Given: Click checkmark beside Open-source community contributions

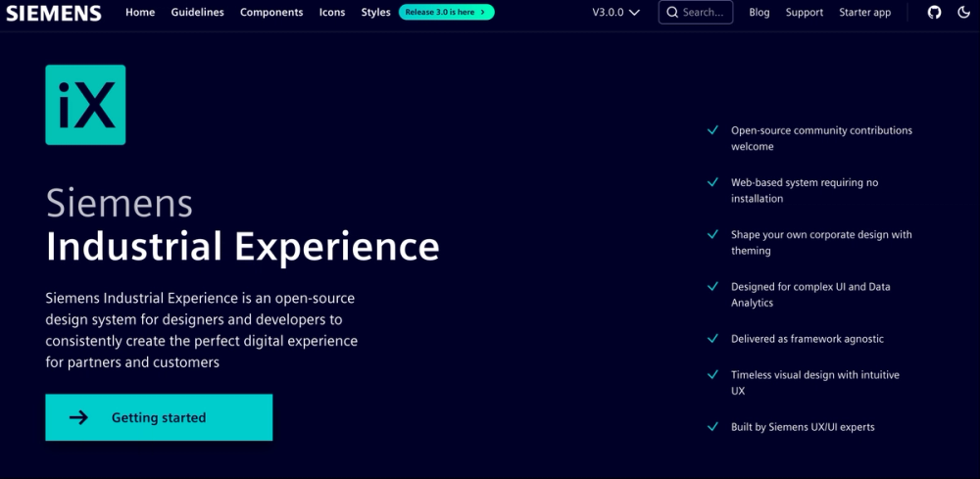Looking at the screenshot, I should pos(712,130).
